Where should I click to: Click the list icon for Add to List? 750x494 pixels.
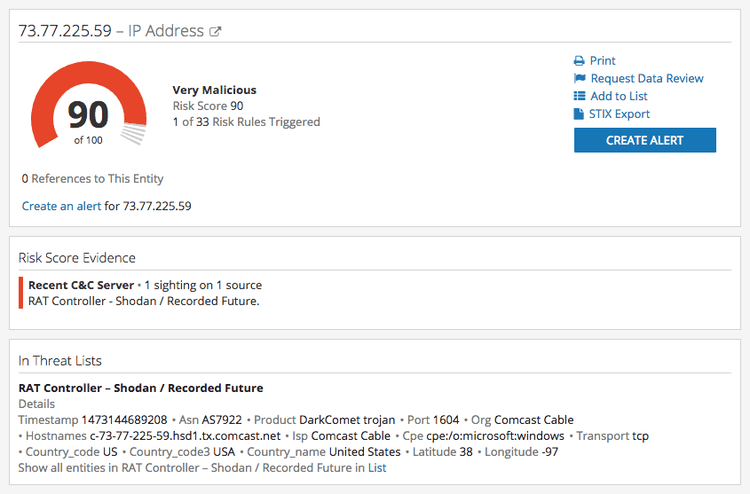pos(579,96)
